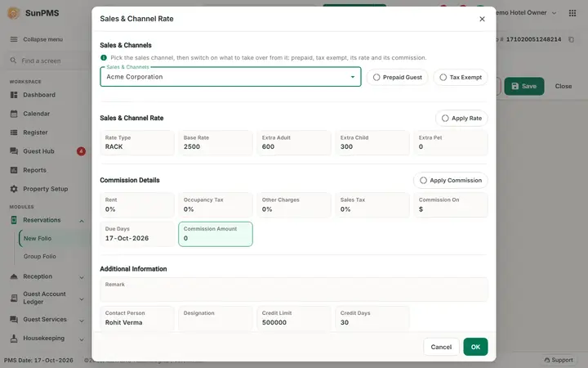Click the Commission Amount field
The width and height of the screenshot is (588, 368).
click(x=216, y=234)
